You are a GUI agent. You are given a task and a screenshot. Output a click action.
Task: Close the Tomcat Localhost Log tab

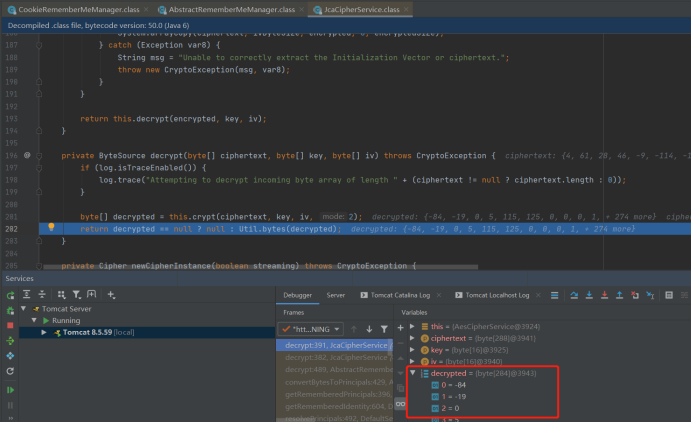(x=538, y=295)
